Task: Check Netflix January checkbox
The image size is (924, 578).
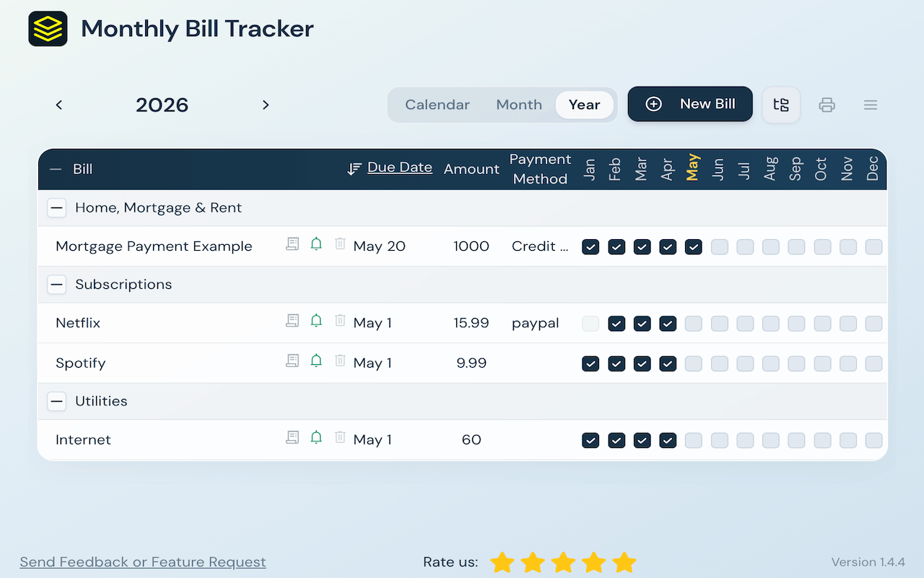Action: [590, 324]
